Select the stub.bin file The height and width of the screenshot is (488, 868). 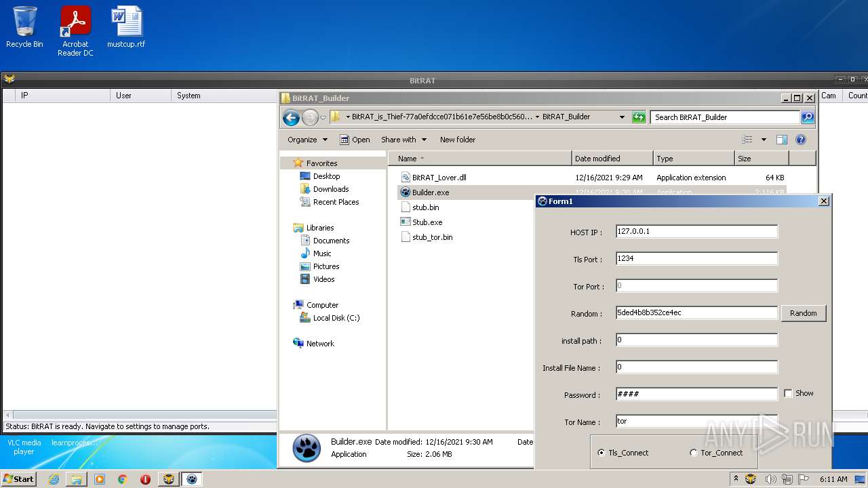(x=425, y=207)
